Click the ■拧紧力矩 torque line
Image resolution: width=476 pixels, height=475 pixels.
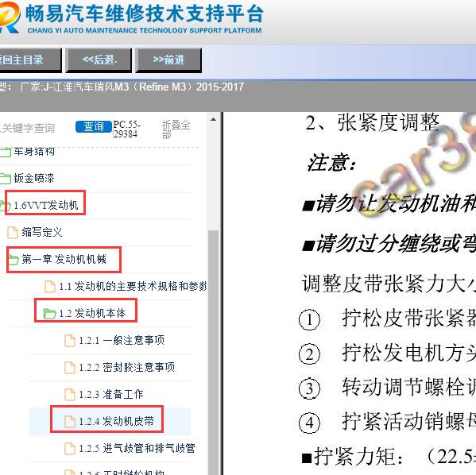[x=389, y=457]
